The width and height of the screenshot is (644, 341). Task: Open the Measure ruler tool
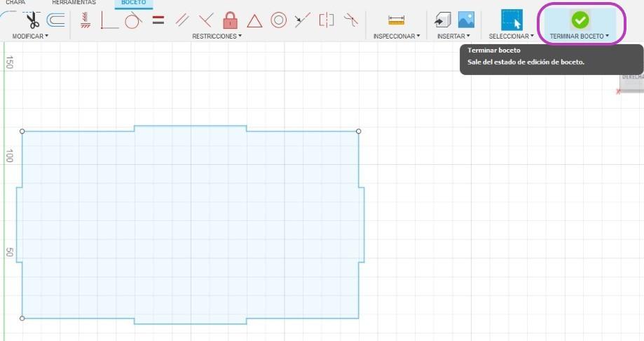(397, 20)
